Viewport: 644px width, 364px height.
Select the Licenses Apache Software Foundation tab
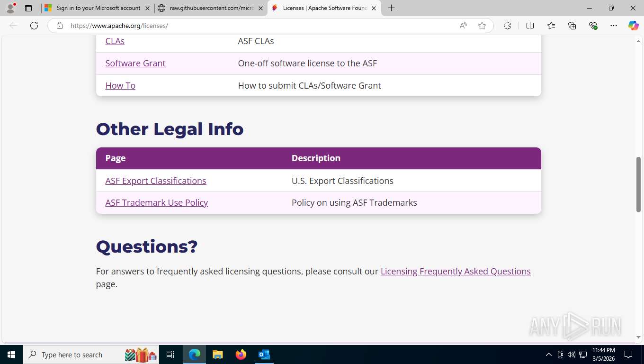click(x=325, y=8)
